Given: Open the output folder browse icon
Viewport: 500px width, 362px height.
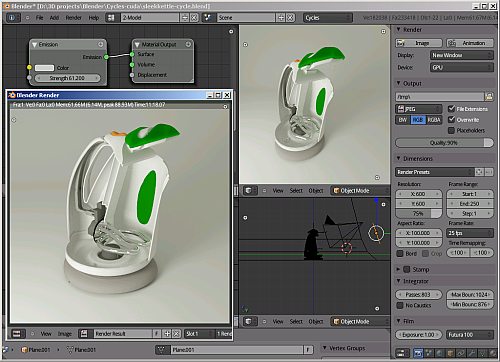Looking at the screenshot, I should click(489, 97).
